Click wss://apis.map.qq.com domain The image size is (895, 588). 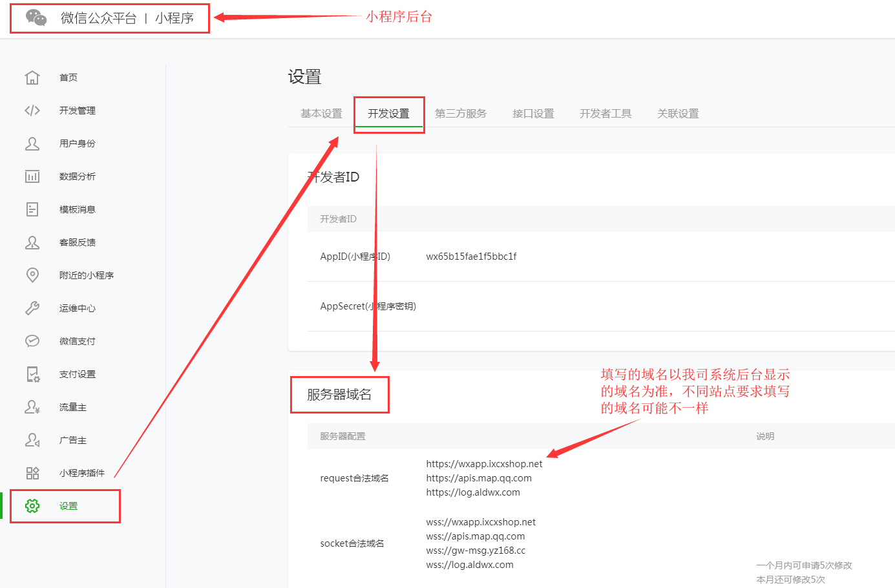(x=476, y=536)
